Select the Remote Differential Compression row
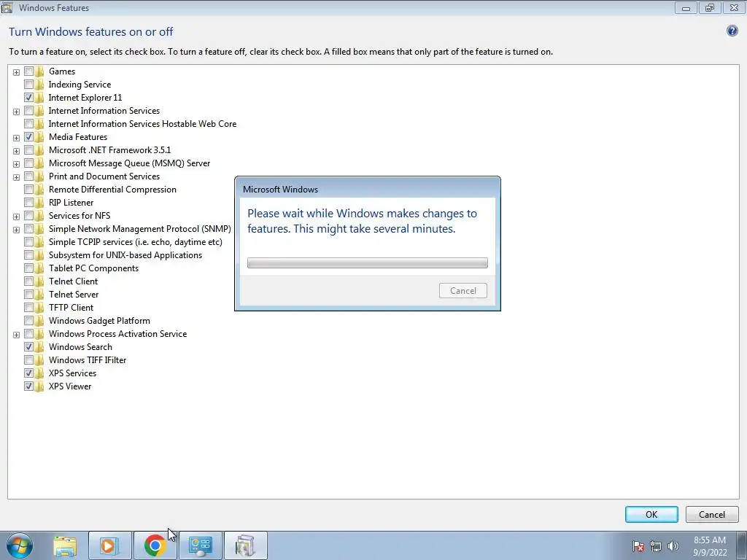 [112, 190]
